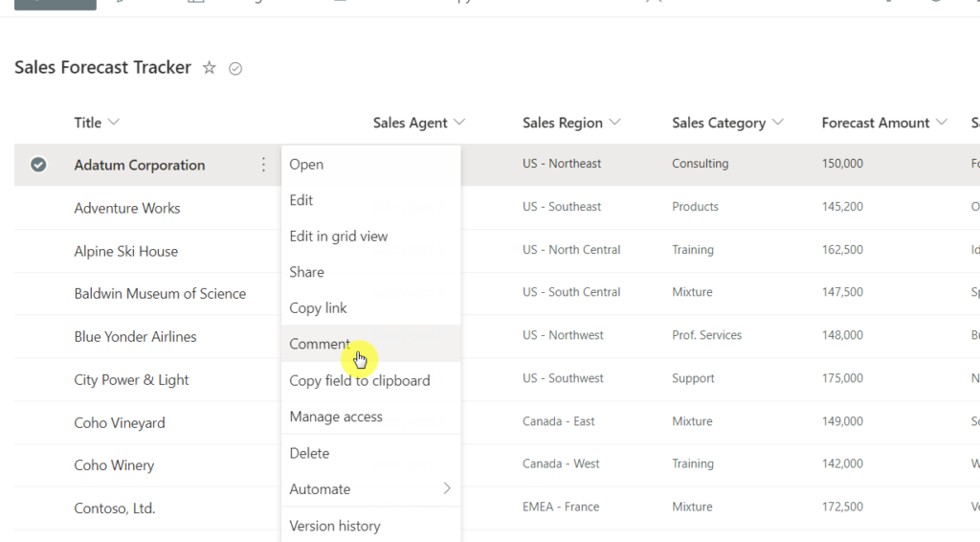This screenshot has height=542, width=980.
Task: Click the Prof. Services category cell
Action: point(707,335)
